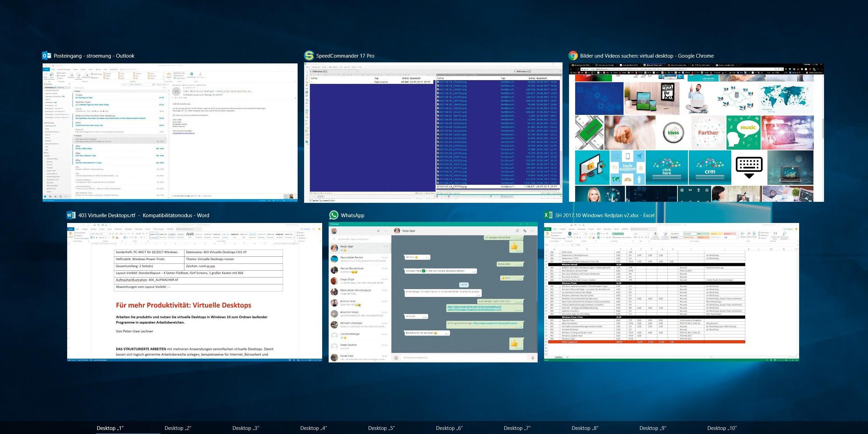Open the three-dot menu above the WhatsApp chat list

coord(386,231)
